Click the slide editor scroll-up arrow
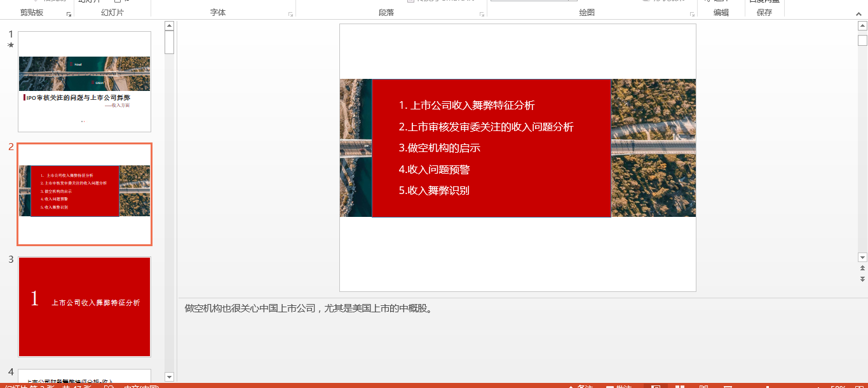 (862, 25)
